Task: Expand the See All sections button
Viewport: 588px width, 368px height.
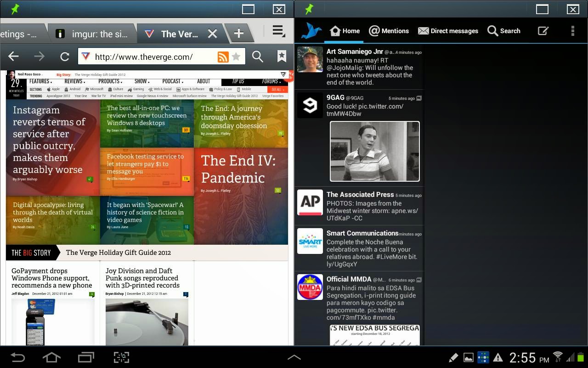Action: (277, 89)
